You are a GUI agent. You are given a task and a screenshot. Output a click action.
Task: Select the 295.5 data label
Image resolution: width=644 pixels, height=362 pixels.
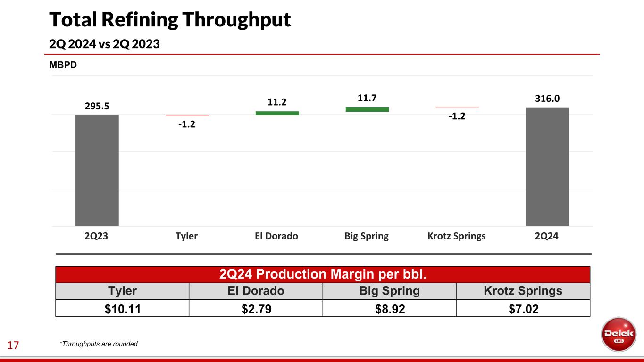pos(97,106)
